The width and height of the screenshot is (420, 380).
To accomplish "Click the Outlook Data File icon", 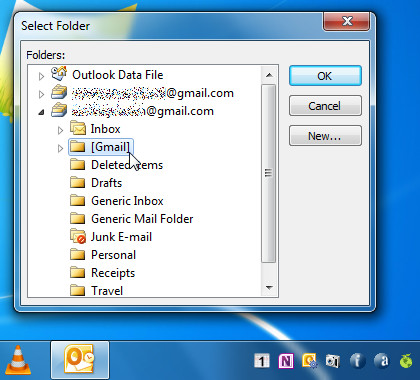I will (59, 74).
